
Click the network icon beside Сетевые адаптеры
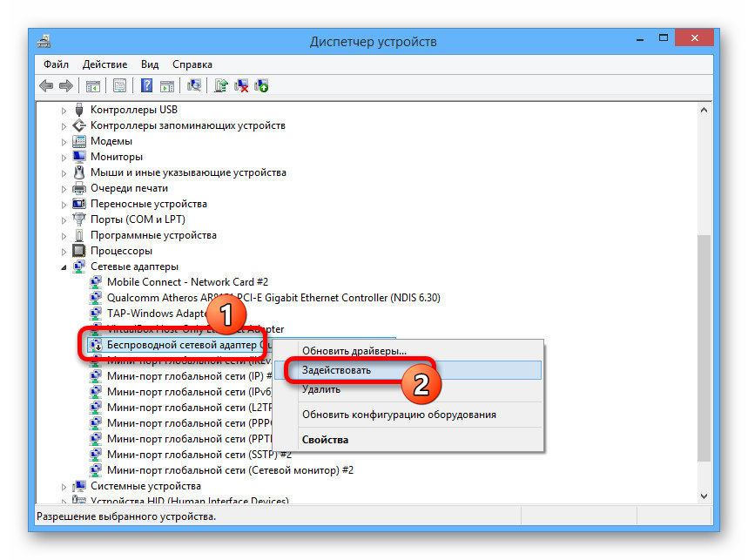point(79,267)
